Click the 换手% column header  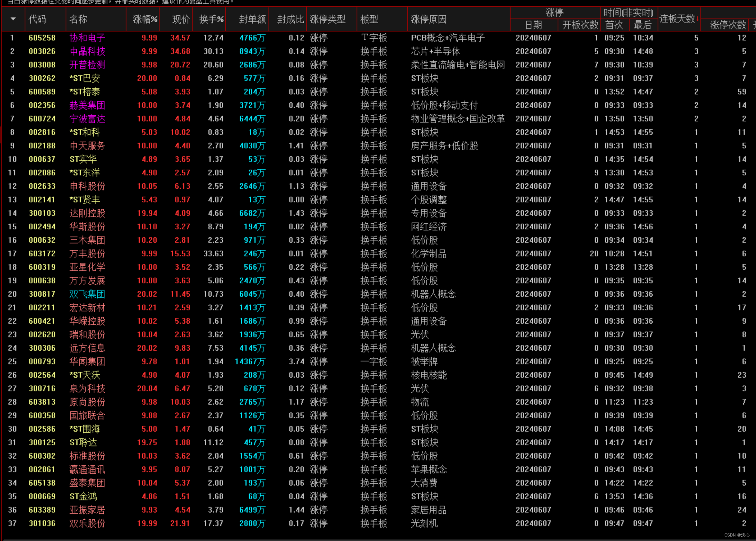211,19
